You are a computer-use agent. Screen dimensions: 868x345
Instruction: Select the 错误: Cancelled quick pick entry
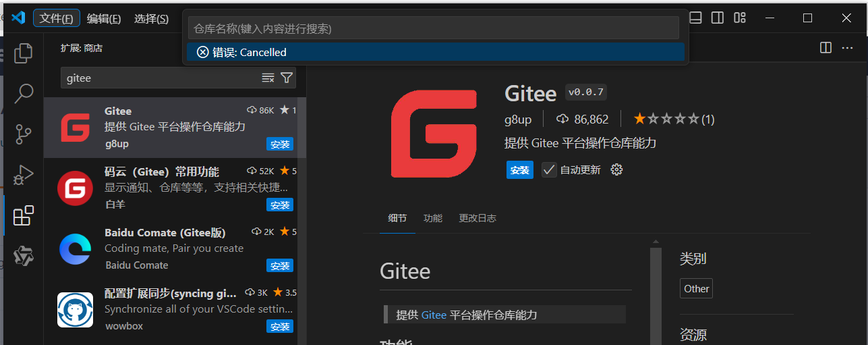click(436, 52)
